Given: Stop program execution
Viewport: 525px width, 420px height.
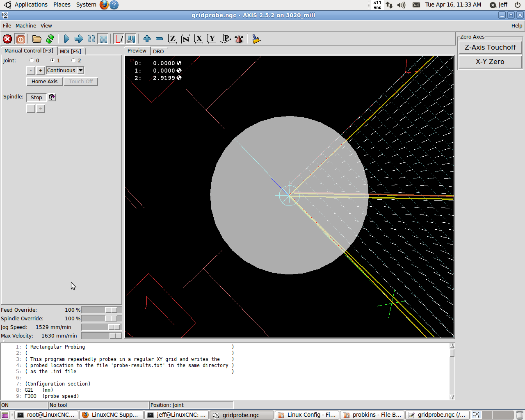Looking at the screenshot, I should click(x=103, y=39).
